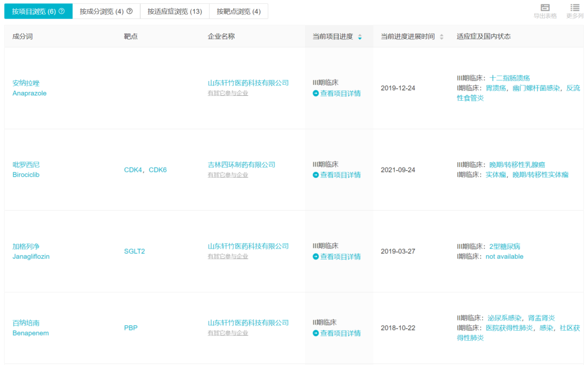This screenshot has height=365, width=588.
Task: Click the export table icon
Action: click(545, 8)
